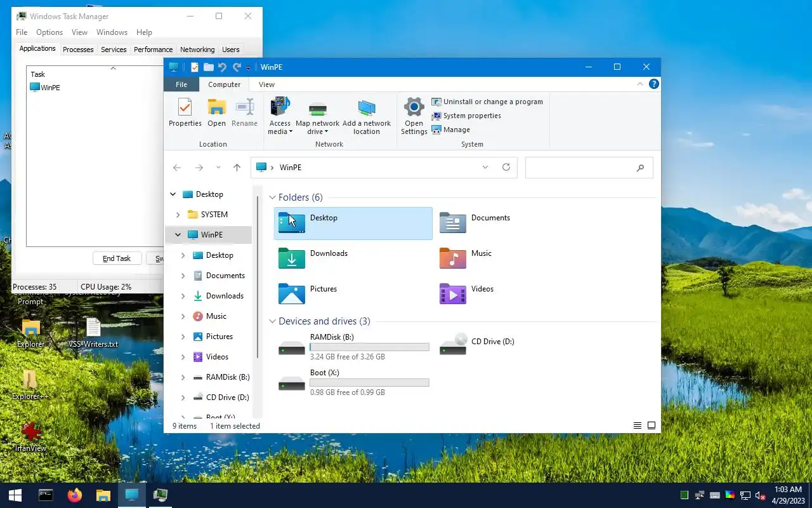
Task: Open Performance tab in Task Manager
Action: [x=153, y=50]
